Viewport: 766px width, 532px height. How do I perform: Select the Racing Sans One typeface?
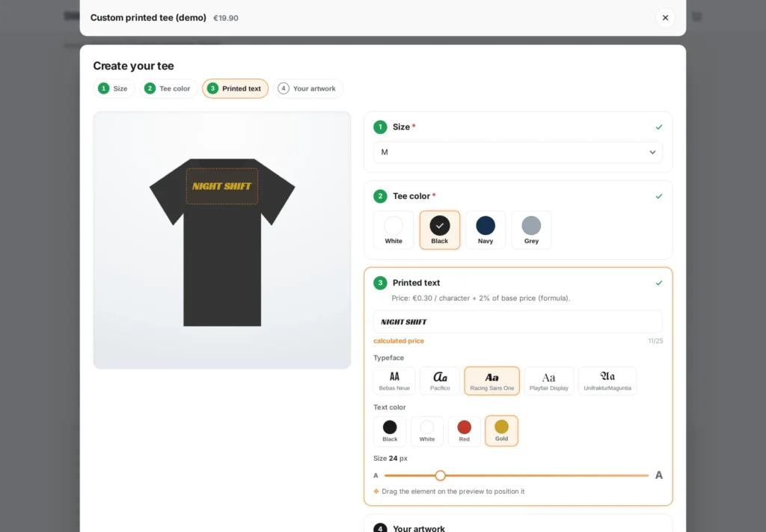(492, 381)
